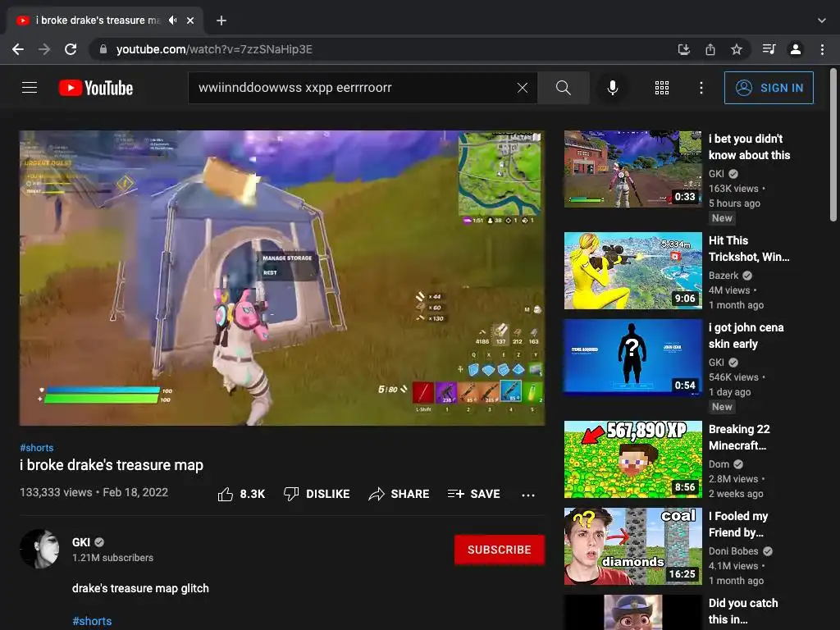Open GKI channel name under the video

81,542
